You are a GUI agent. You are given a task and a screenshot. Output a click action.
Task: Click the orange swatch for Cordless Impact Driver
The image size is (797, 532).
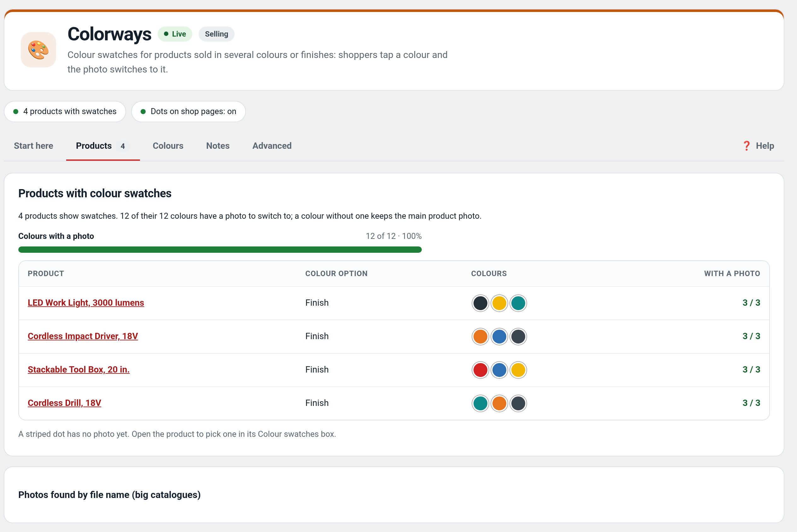coord(480,337)
